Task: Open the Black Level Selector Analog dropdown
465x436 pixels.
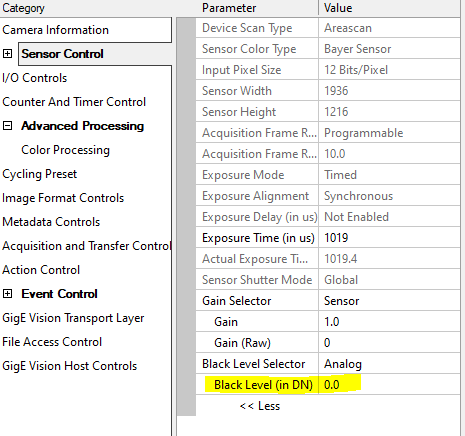Action: pyautogui.click(x=389, y=364)
